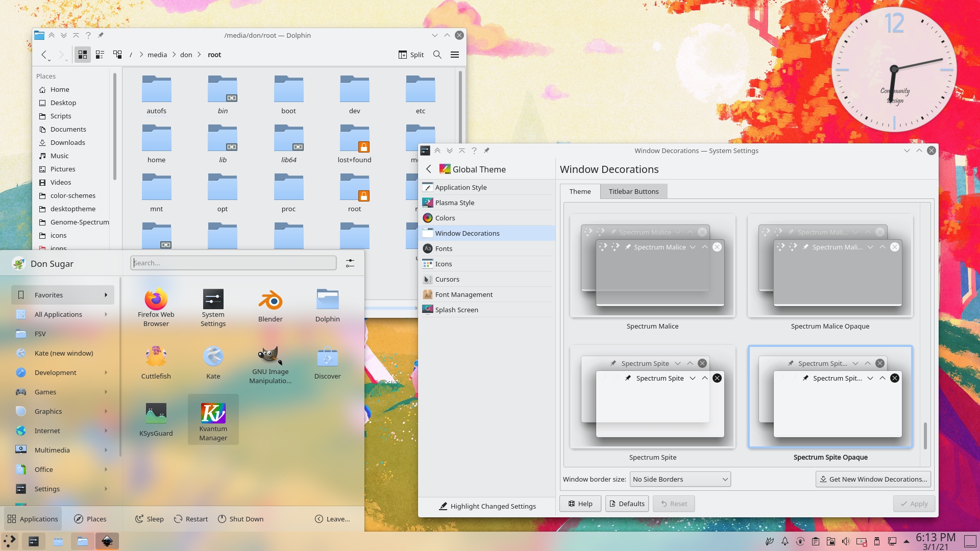Open Plasma Style settings page
The height and width of the screenshot is (551, 980).
coord(487,203)
